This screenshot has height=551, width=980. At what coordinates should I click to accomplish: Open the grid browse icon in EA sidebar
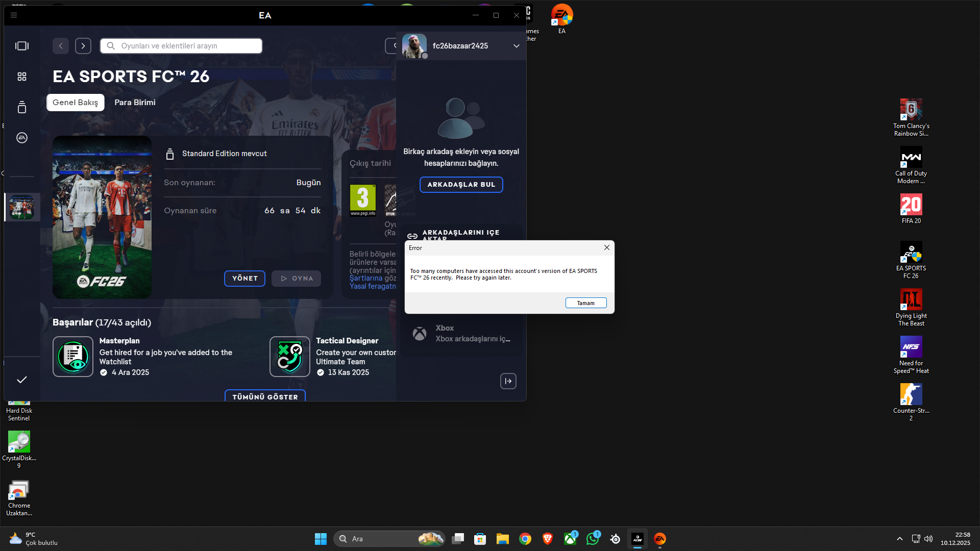click(22, 77)
